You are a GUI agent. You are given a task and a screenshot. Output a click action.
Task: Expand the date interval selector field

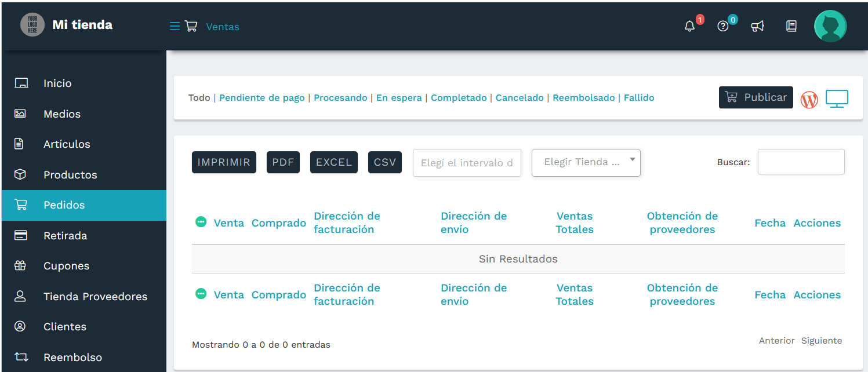pos(467,163)
